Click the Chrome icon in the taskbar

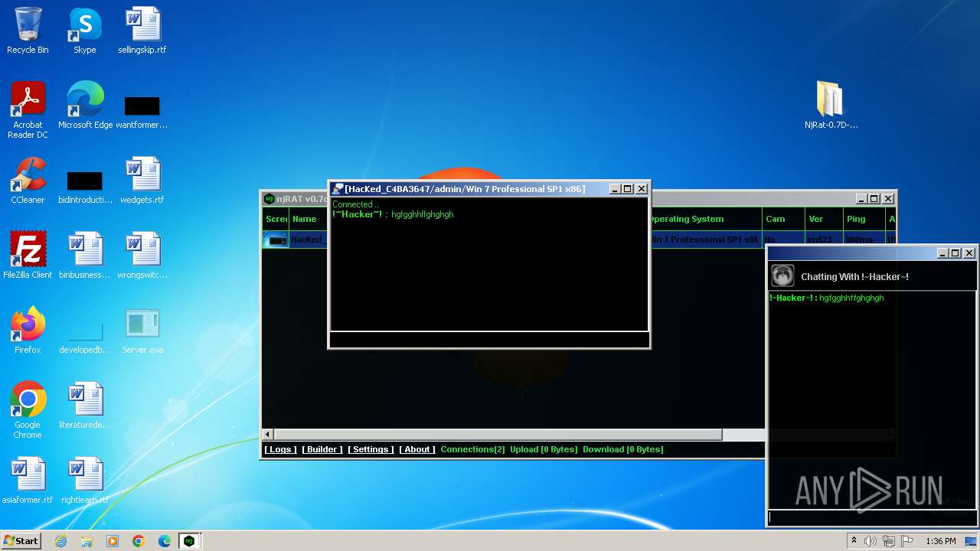[x=139, y=541]
